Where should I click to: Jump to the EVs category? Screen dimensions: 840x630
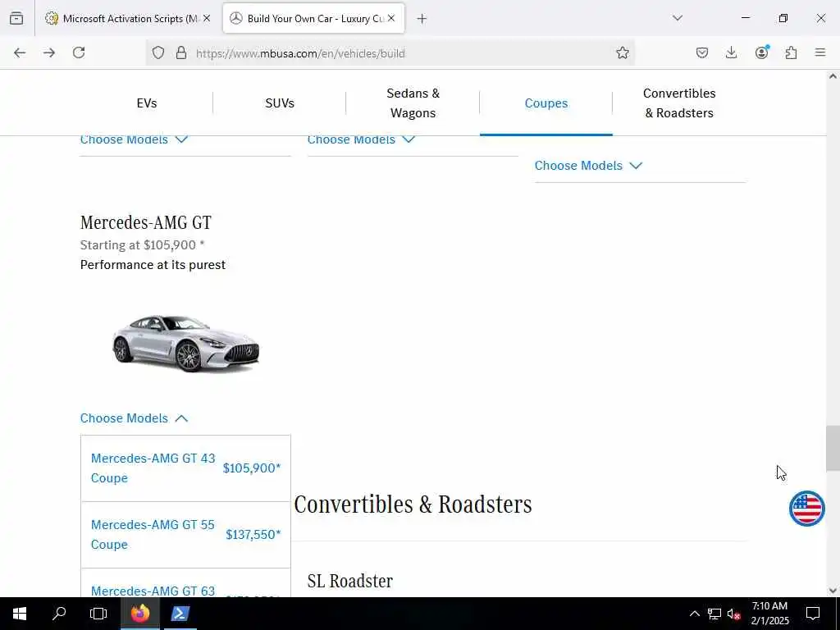coord(147,103)
